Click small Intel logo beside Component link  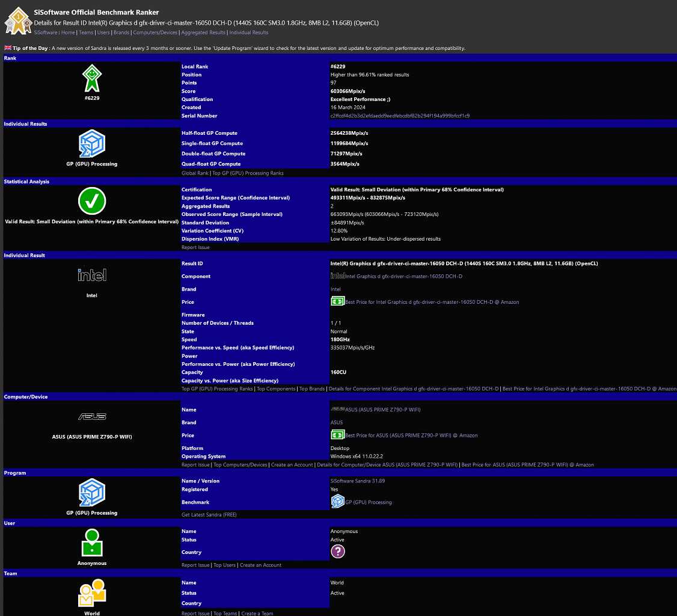click(x=338, y=276)
